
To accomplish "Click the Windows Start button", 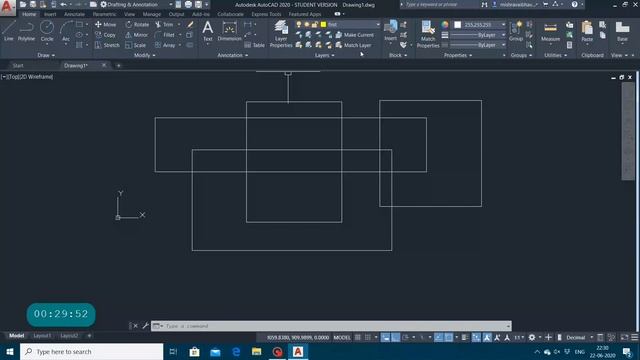I will click(10, 351).
